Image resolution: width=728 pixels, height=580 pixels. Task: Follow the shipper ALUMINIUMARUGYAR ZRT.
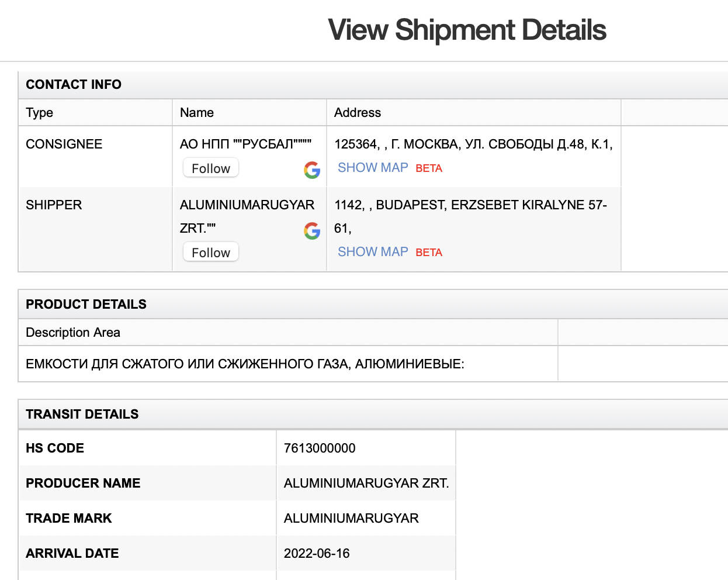(x=211, y=253)
